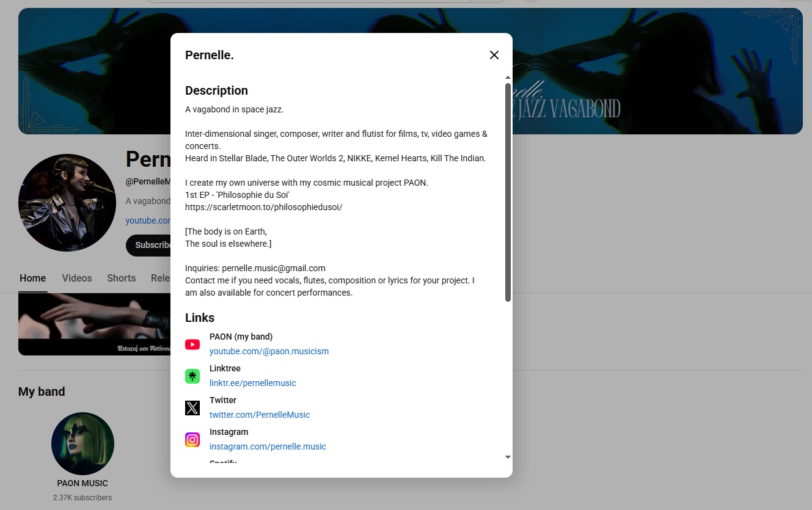812x510 pixels.
Task: Open the twitter.com/PernelleMusic link
Action: tap(260, 415)
